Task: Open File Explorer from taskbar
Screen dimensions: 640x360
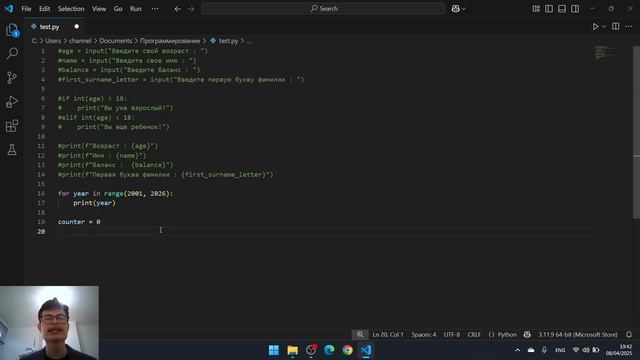Action: point(293,350)
